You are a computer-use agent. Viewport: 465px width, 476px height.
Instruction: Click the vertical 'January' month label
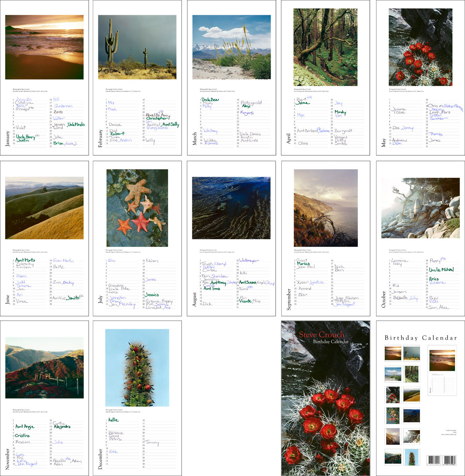[x=8, y=139]
